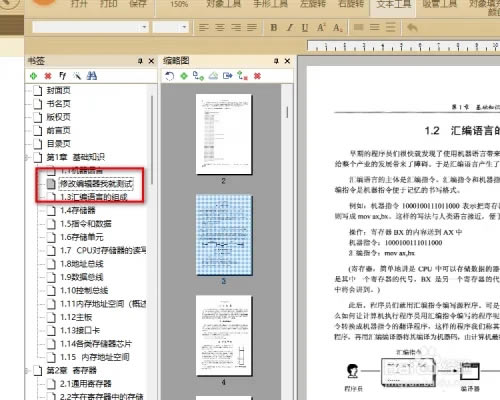Switch to the 文本工具 tab

pos(393,5)
